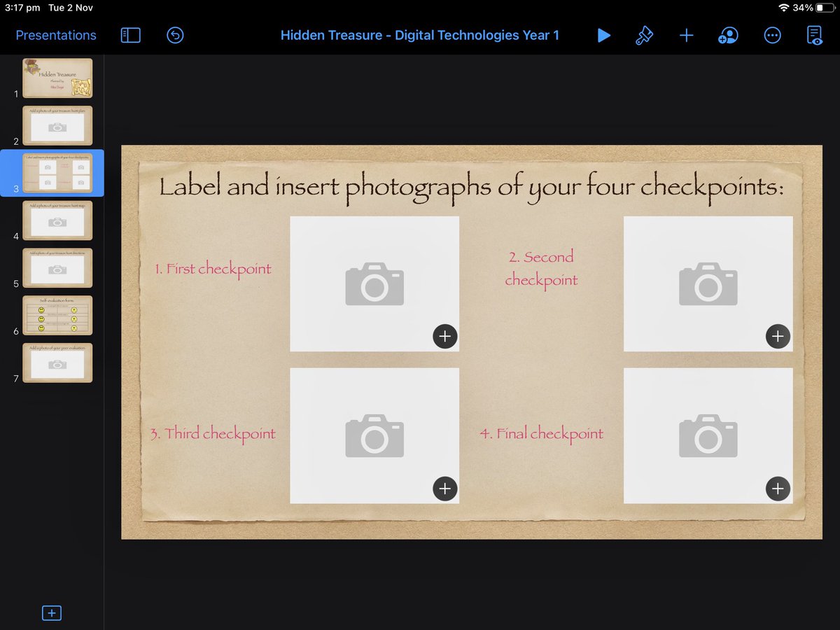The width and height of the screenshot is (840, 630).
Task: Tap plus button on First checkpoint photo placeholder
Action: coord(444,336)
